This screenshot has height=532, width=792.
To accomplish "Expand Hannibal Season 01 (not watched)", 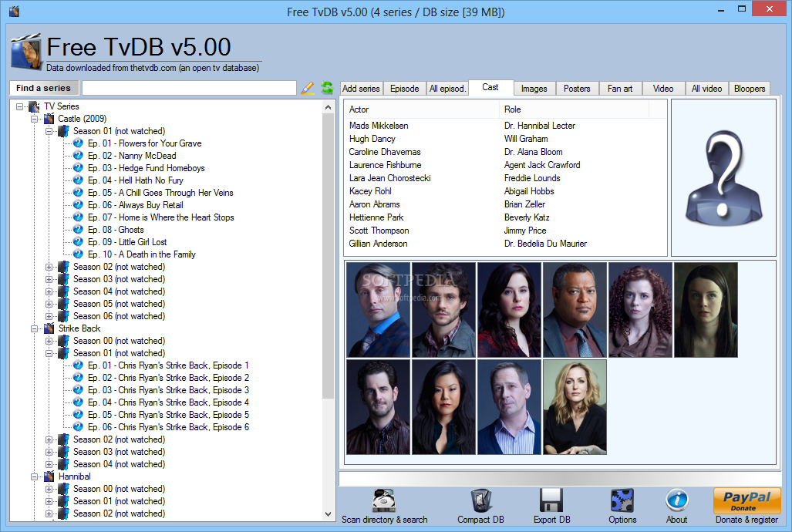I will tap(49, 502).
